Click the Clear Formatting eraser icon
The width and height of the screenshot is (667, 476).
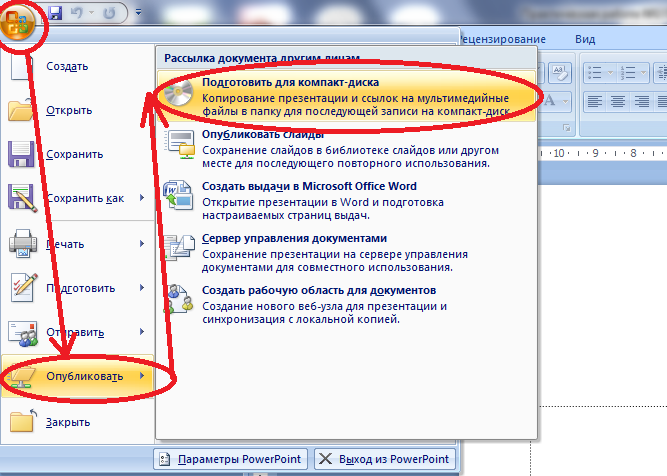point(559,73)
